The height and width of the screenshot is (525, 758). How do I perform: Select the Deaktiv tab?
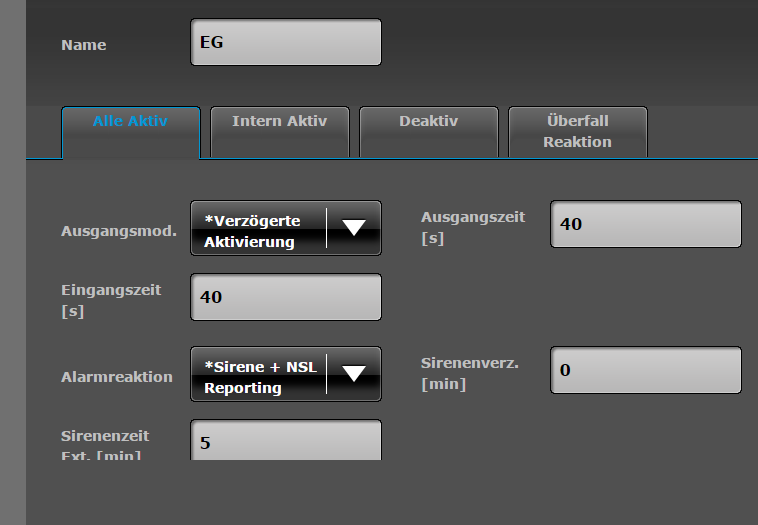click(x=428, y=122)
